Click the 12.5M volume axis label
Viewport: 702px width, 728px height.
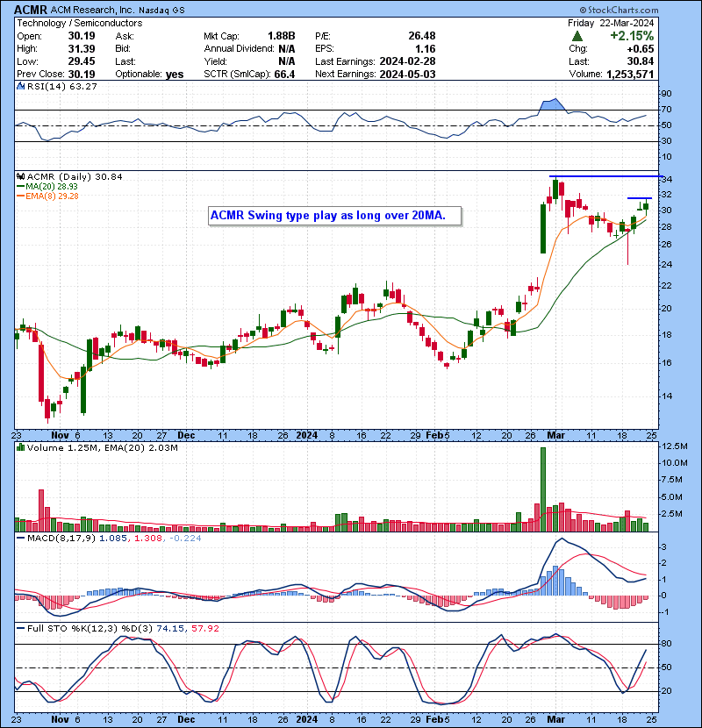tap(675, 446)
